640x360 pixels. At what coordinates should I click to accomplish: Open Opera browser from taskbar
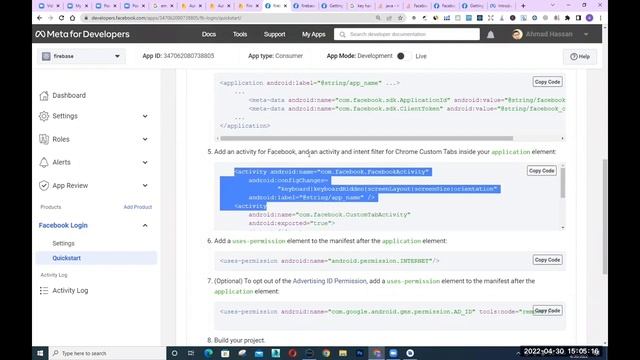pos(292,353)
